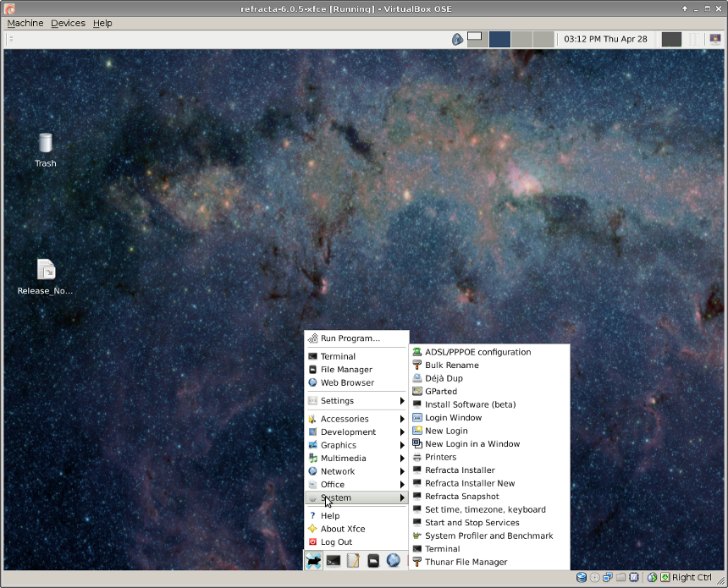Viewport: 728px width, 588px height.
Task: Open the text editor notepad panel icon
Action: point(354,560)
